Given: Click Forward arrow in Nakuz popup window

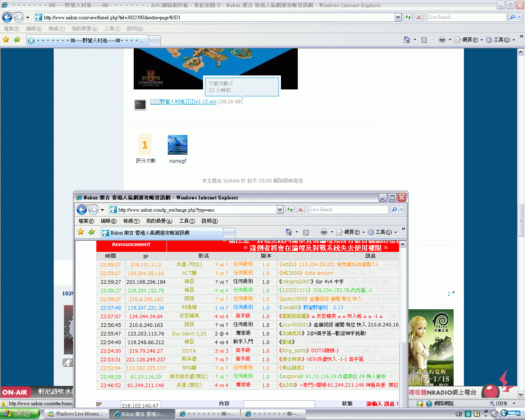Looking at the screenshot, I should (x=93, y=210).
